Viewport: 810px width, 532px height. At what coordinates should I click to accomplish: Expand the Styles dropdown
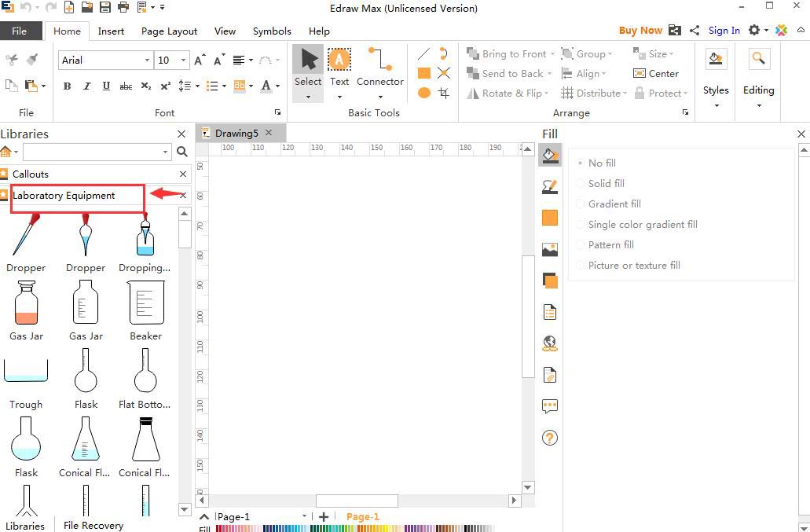pos(716,106)
